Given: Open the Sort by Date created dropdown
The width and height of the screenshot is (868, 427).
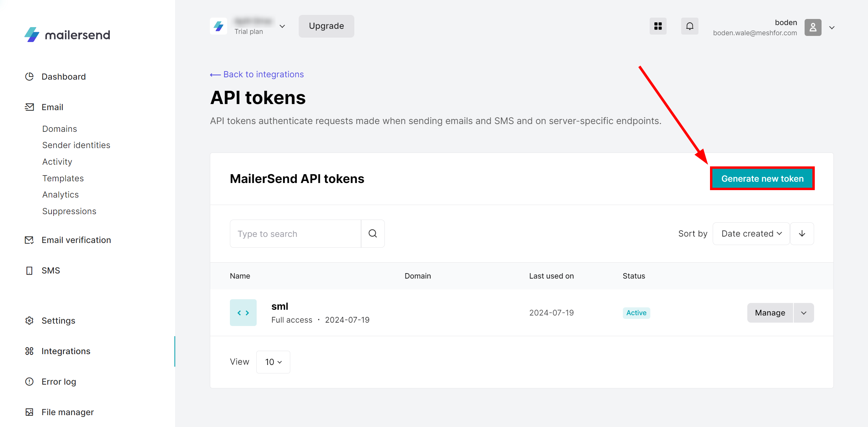Looking at the screenshot, I should click(x=751, y=233).
